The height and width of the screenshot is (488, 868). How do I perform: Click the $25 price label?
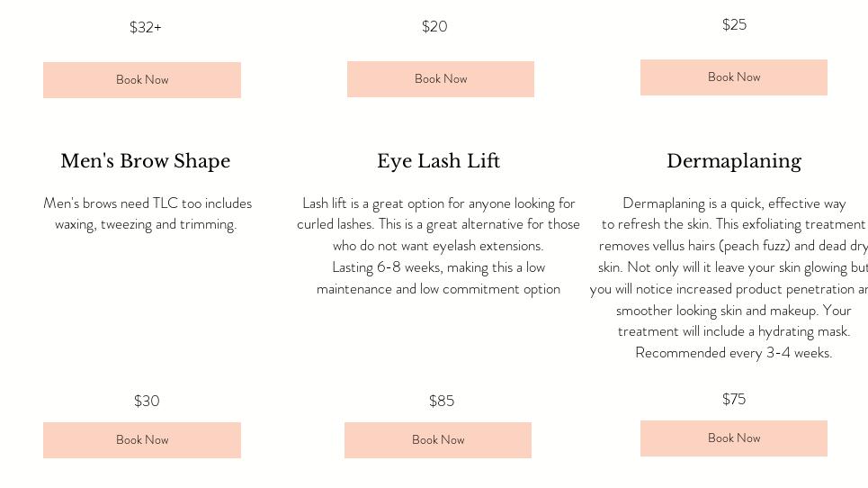(734, 24)
